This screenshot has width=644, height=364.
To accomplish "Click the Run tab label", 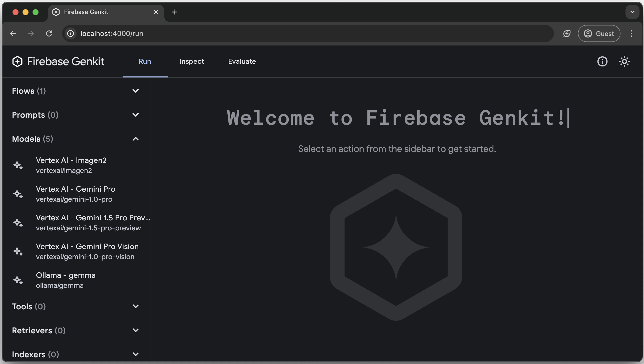I will pyautogui.click(x=145, y=61).
